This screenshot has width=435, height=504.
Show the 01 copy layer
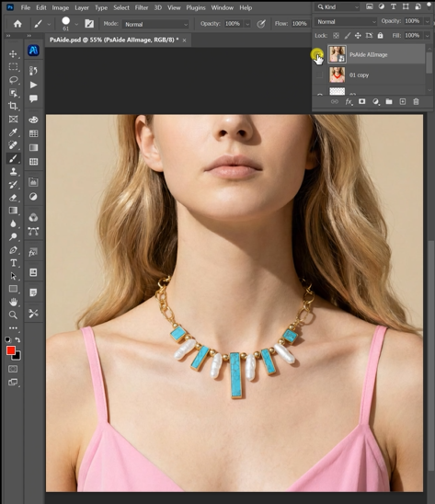319,74
